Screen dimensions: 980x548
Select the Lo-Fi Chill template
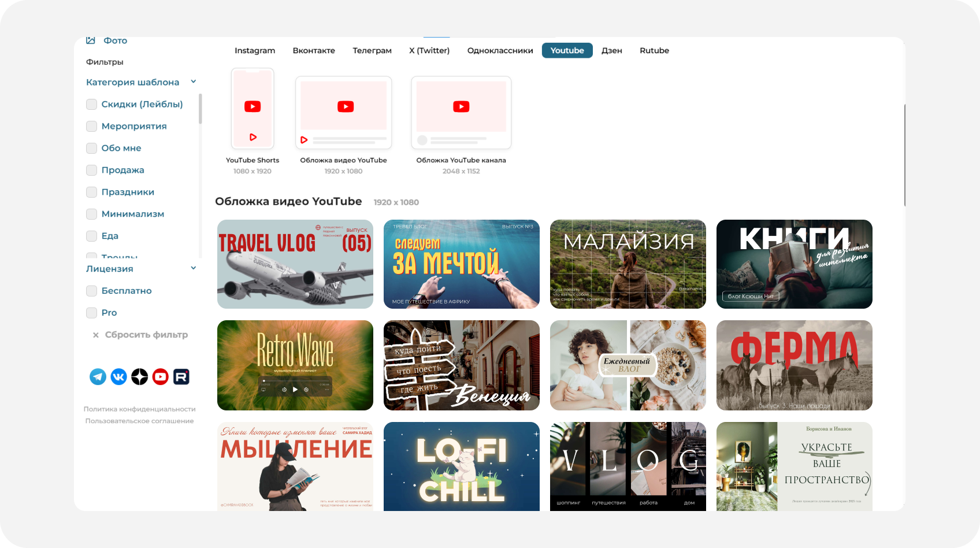(462, 466)
